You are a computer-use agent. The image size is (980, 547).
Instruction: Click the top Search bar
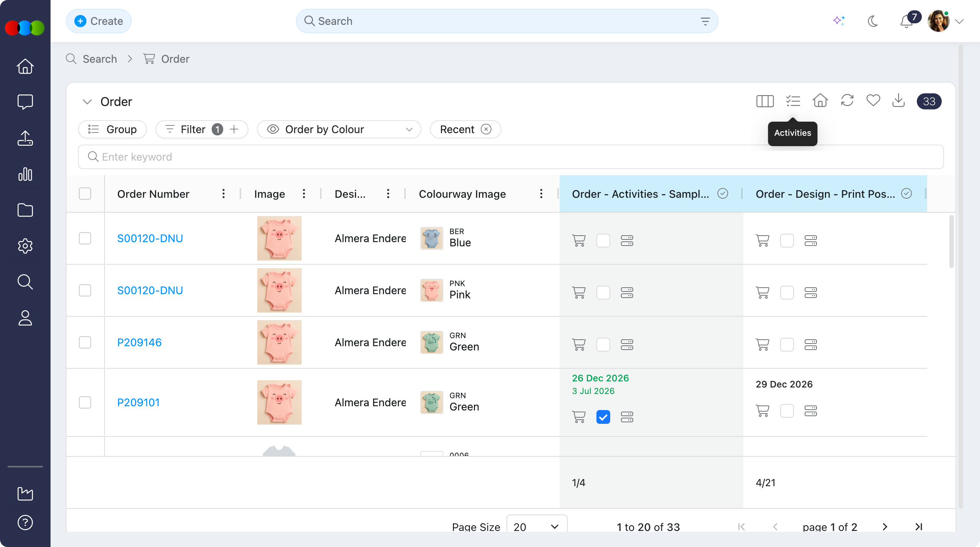pos(507,21)
